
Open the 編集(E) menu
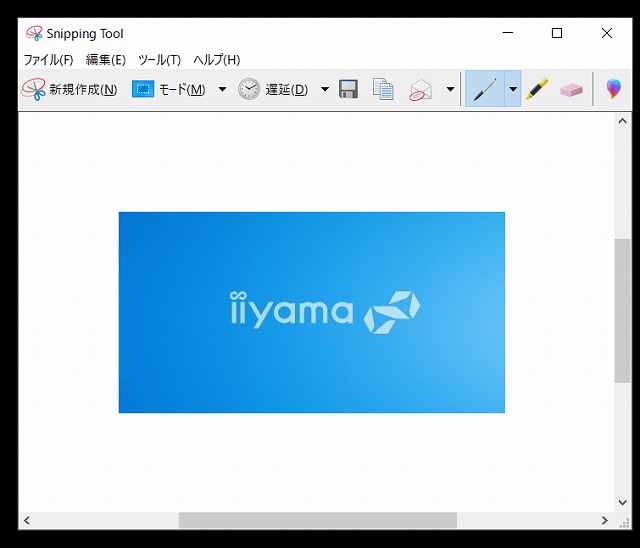[x=106, y=60]
